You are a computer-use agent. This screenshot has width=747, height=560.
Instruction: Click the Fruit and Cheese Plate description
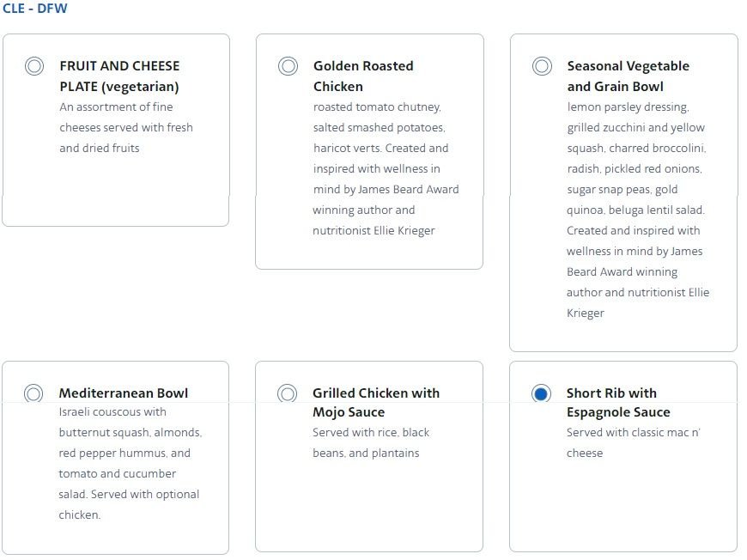tap(123, 127)
